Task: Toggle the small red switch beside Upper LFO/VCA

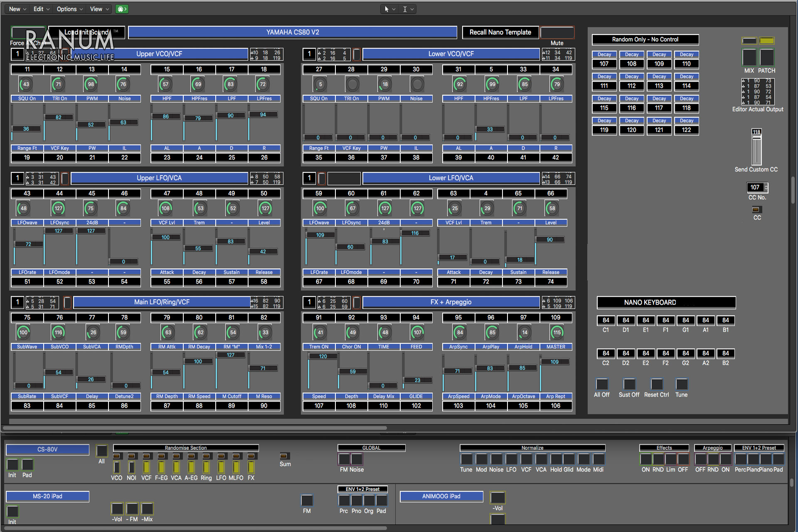Action: point(65,178)
